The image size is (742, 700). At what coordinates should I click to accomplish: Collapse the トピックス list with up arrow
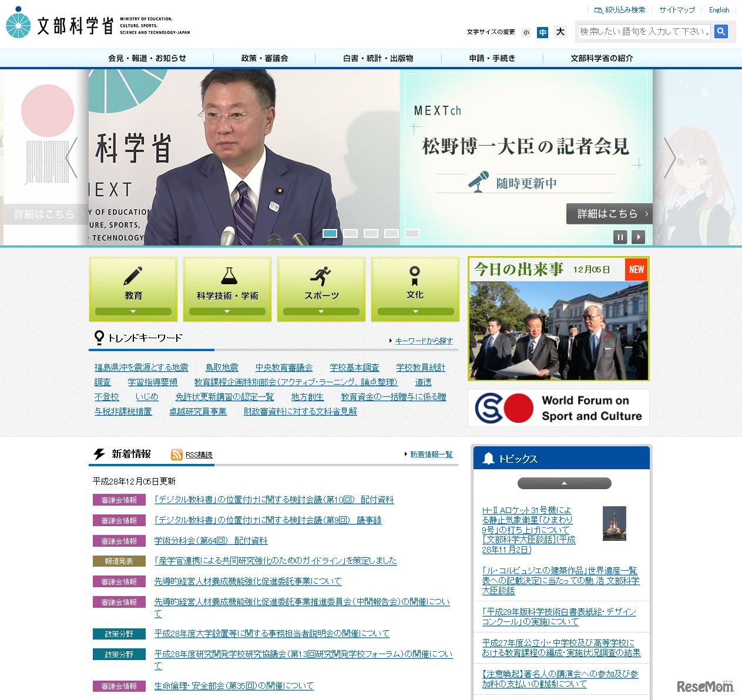[563, 483]
